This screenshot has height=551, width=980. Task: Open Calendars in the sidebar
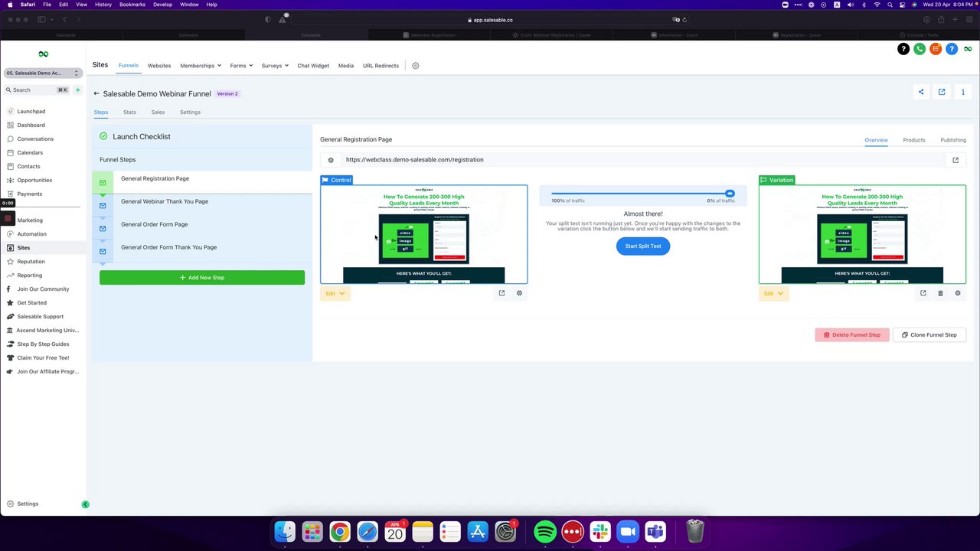(x=30, y=153)
